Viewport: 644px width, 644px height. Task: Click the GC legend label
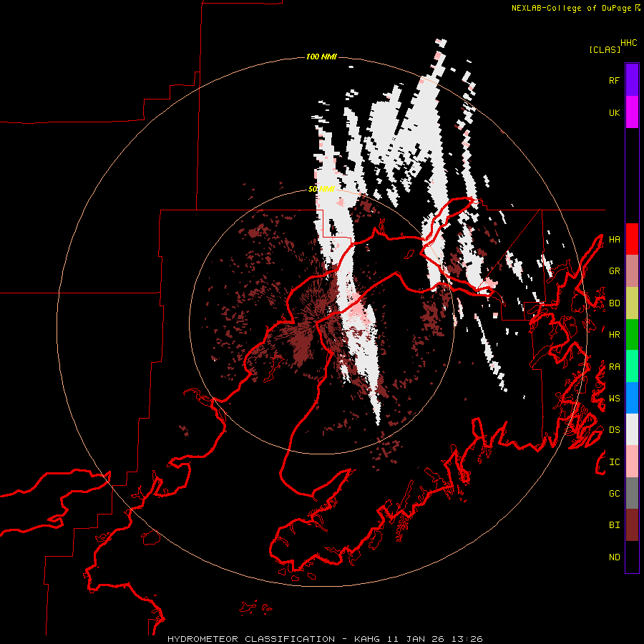pyautogui.click(x=614, y=494)
